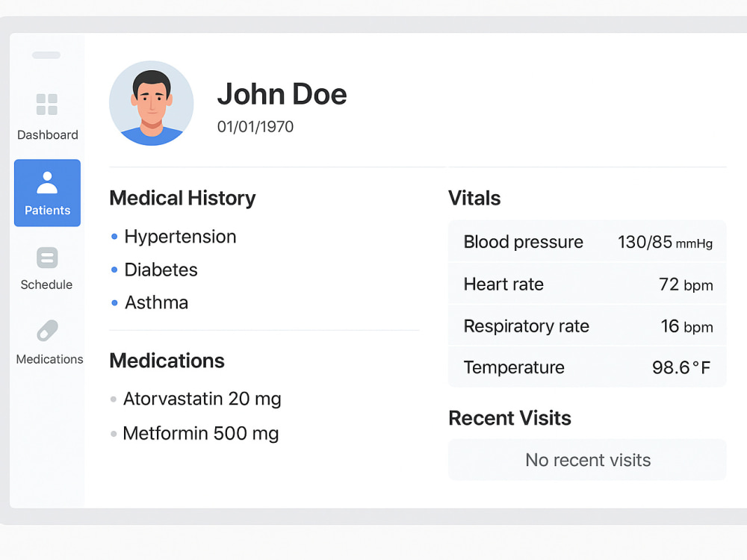Click the No recent visits box
This screenshot has width=747, height=560.
click(x=587, y=460)
